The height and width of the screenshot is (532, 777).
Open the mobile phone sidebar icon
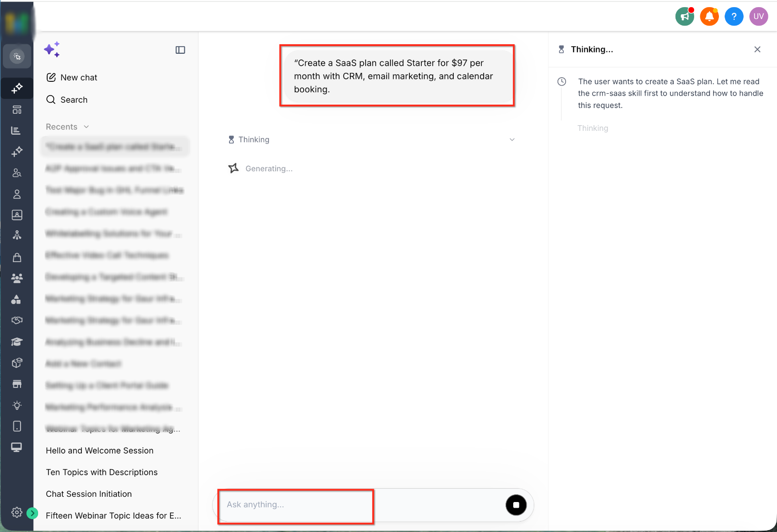pyautogui.click(x=17, y=426)
